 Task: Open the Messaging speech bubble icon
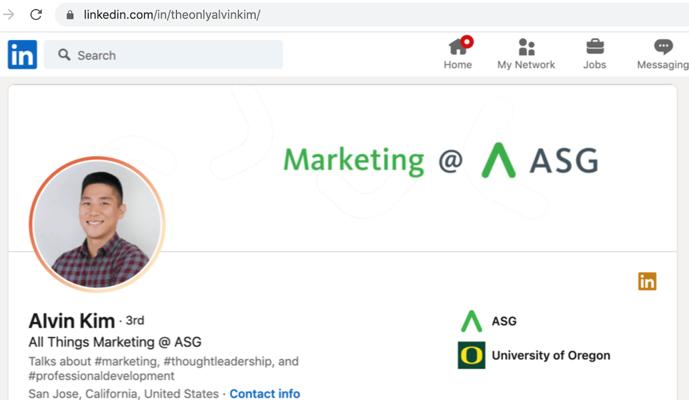click(662, 54)
